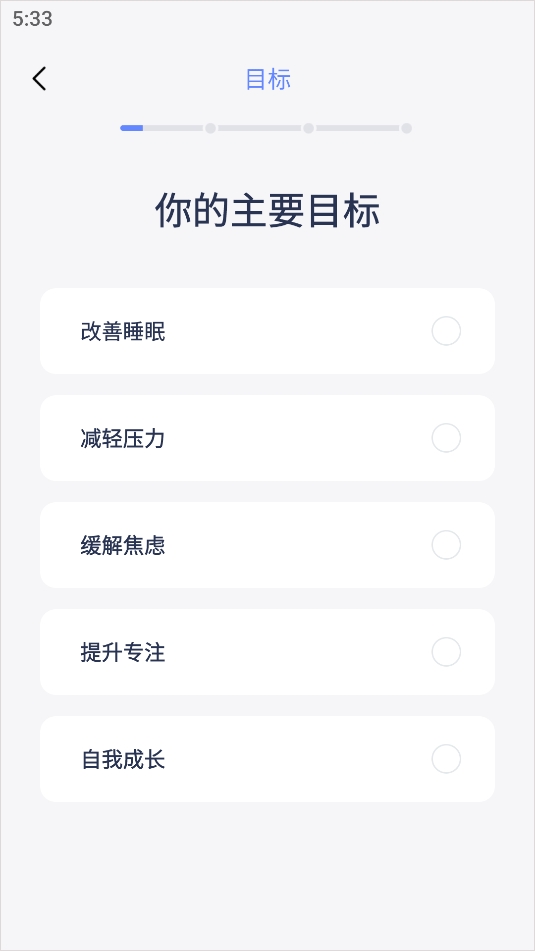Choose the 缓解焦虑 option card

click(268, 545)
